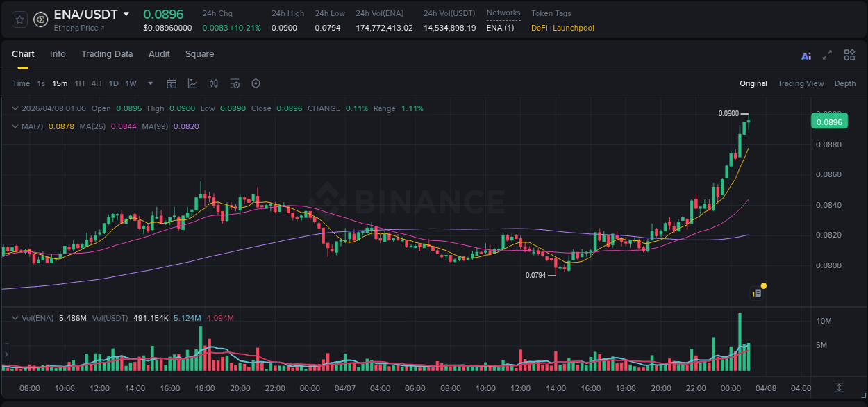Select the 15m interval option
The height and width of the screenshot is (407, 868).
tap(60, 83)
